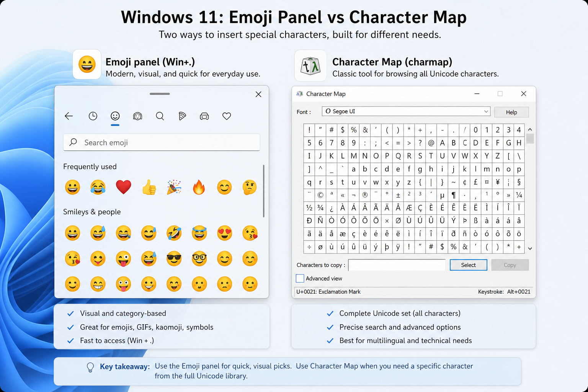Focus the Characters to copy field
The image size is (588, 392).
point(397,265)
